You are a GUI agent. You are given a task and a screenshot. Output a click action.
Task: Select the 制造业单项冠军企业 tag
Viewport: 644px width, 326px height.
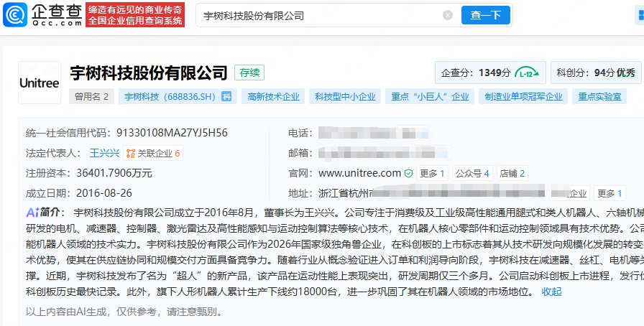click(523, 96)
